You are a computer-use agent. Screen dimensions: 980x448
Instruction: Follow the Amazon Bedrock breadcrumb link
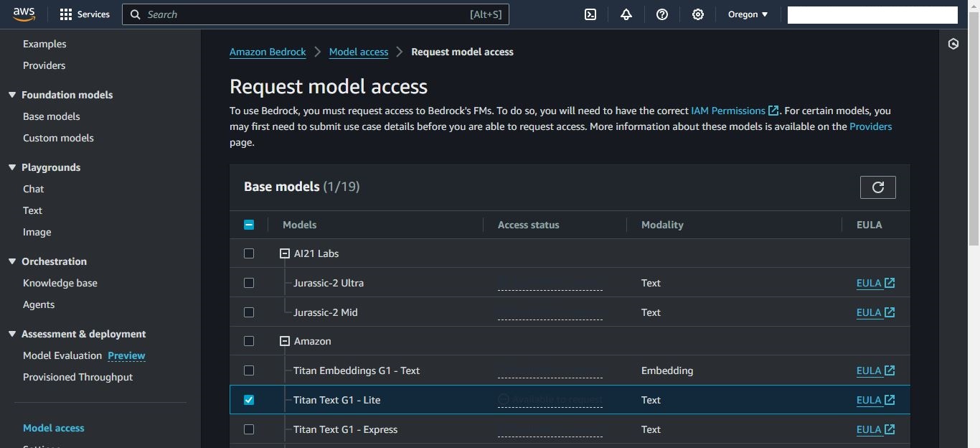[x=268, y=52]
